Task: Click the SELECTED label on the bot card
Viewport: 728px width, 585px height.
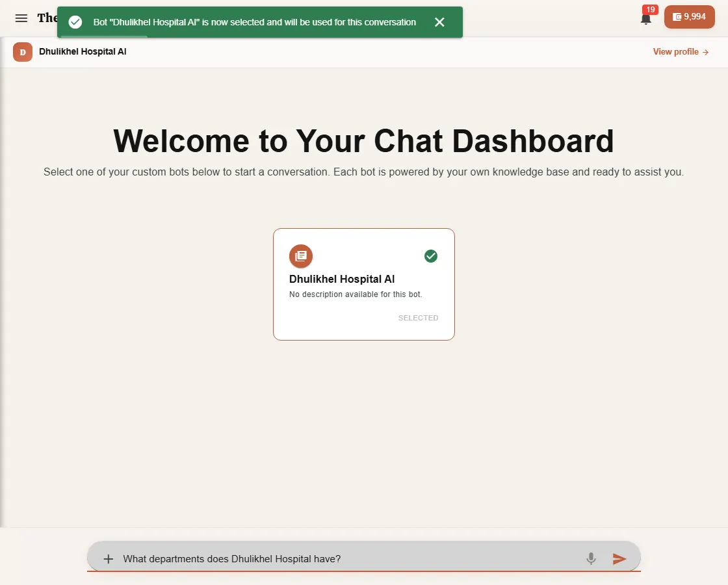Action: click(x=419, y=318)
